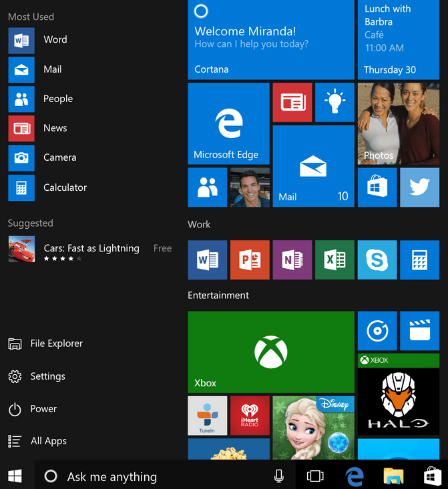Open File Explorer from the Start menu
Image resolution: width=448 pixels, height=489 pixels.
click(x=45, y=344)
